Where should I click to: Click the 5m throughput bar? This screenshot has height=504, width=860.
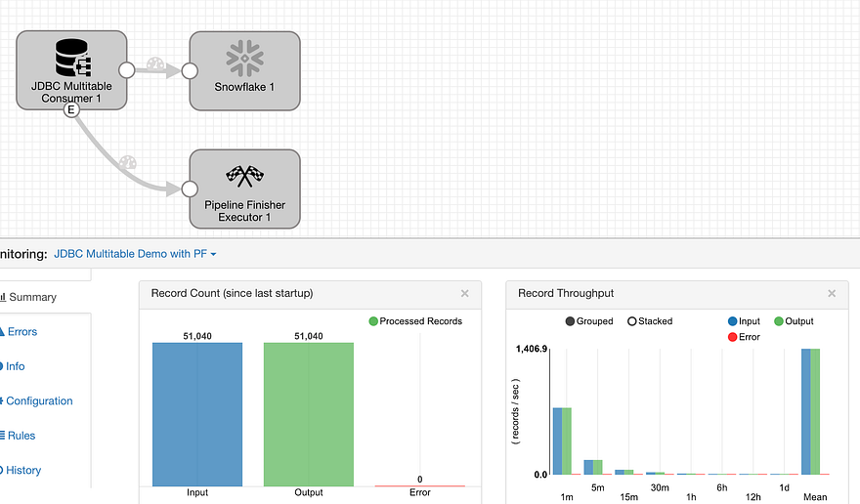pos(593,467)
